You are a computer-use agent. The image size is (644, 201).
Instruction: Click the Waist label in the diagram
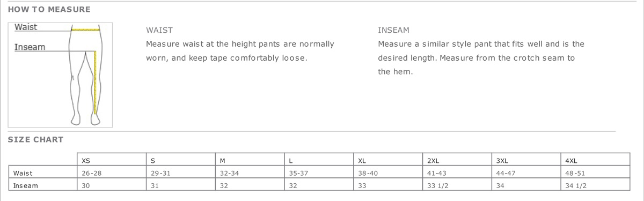[x=25, y=27]
